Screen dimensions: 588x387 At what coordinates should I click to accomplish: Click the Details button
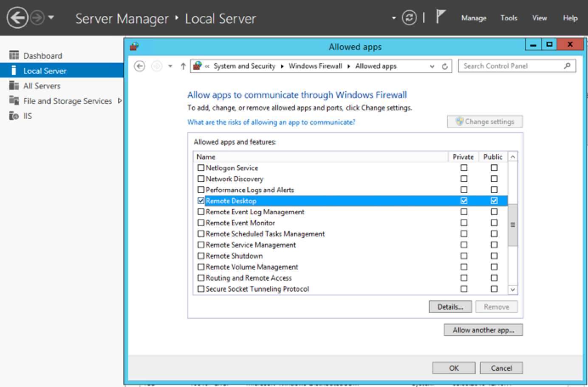tap(450, 307)
